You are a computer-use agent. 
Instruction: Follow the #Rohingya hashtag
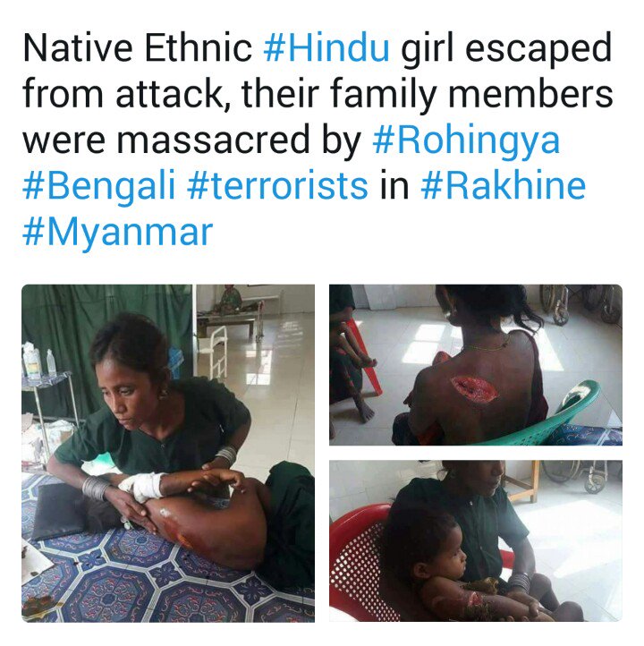point(466,140)
